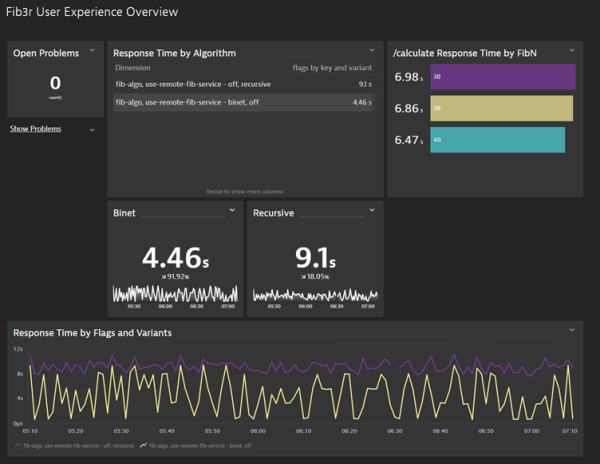The width and height of the screenshot is (600, 464).
Task: Click the yellow bar labeled 20
Action: (x=502, y=108)
